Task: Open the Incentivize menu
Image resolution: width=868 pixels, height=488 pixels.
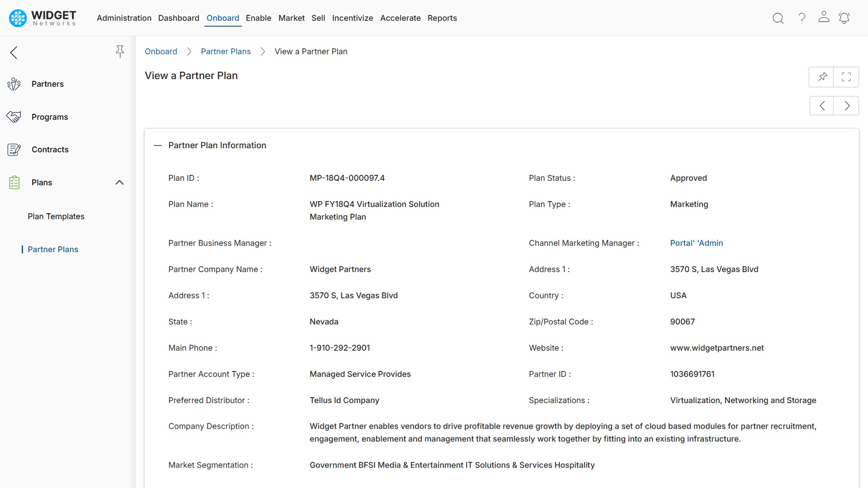Action: point(352,18)
